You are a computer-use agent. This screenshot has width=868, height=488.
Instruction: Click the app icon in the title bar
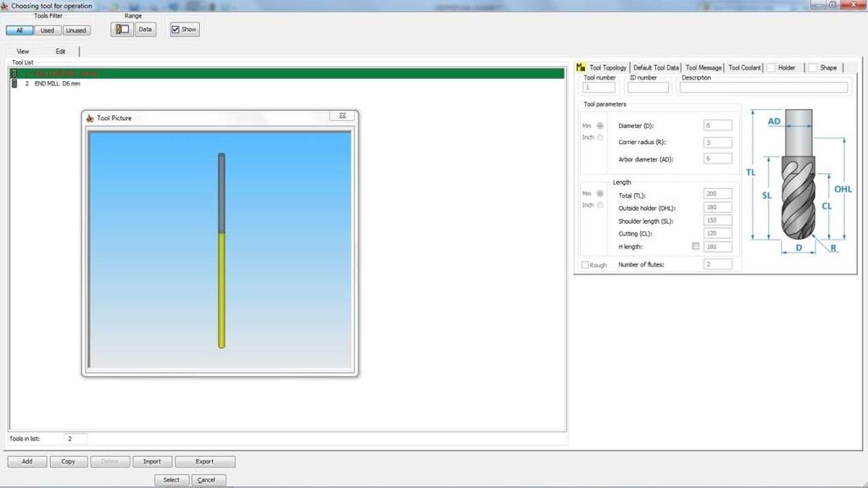tap(4, 6)
